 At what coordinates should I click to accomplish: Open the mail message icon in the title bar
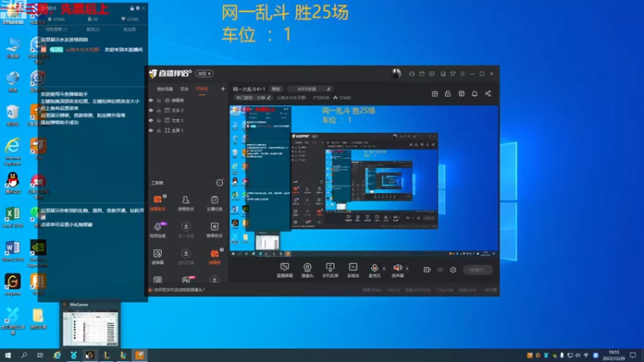(x=422, y=74)
